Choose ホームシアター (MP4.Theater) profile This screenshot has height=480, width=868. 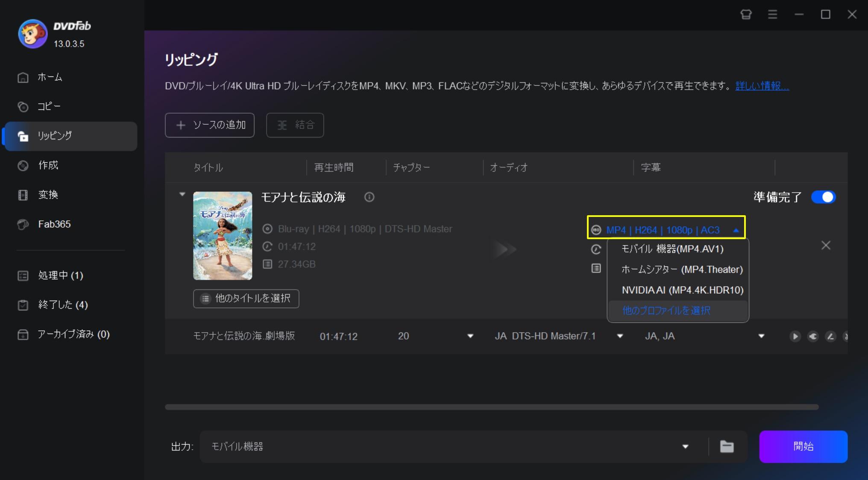[677, 269]
